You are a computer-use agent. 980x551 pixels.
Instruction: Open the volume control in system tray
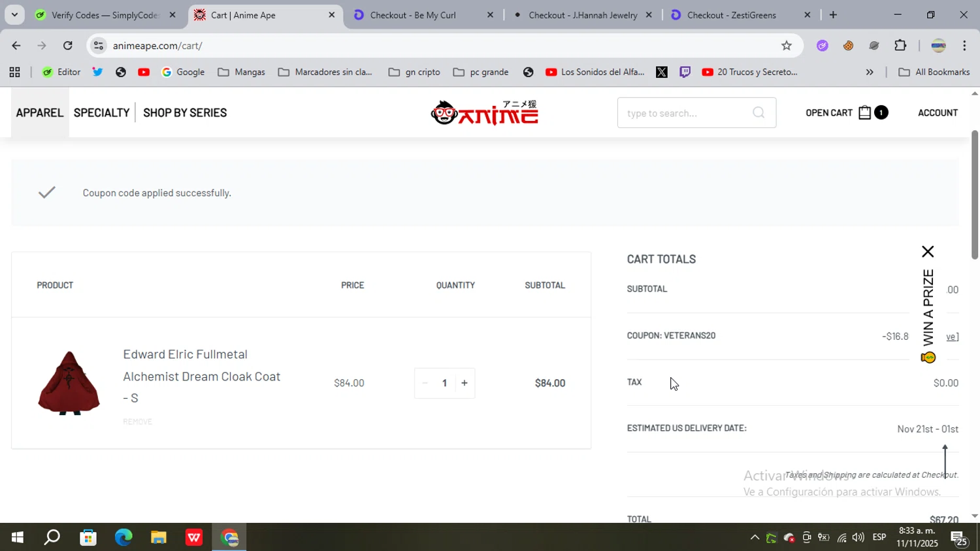pyautogui.click(x=858, y=538)
